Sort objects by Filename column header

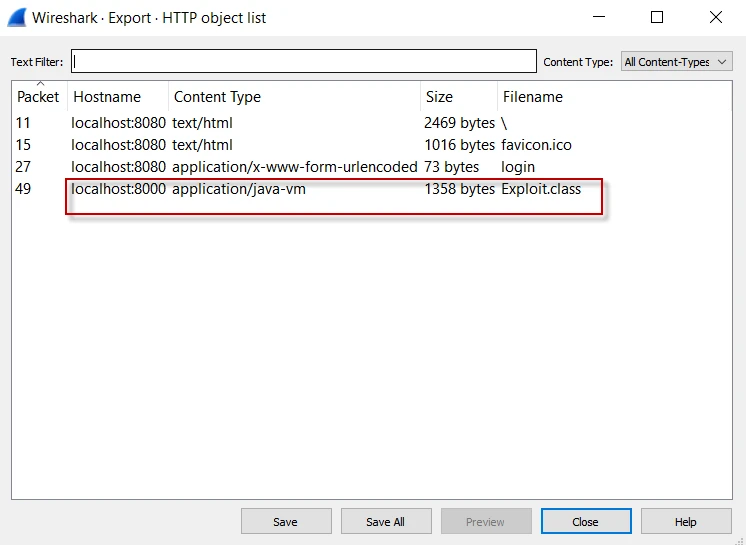[x=532, y=97]
